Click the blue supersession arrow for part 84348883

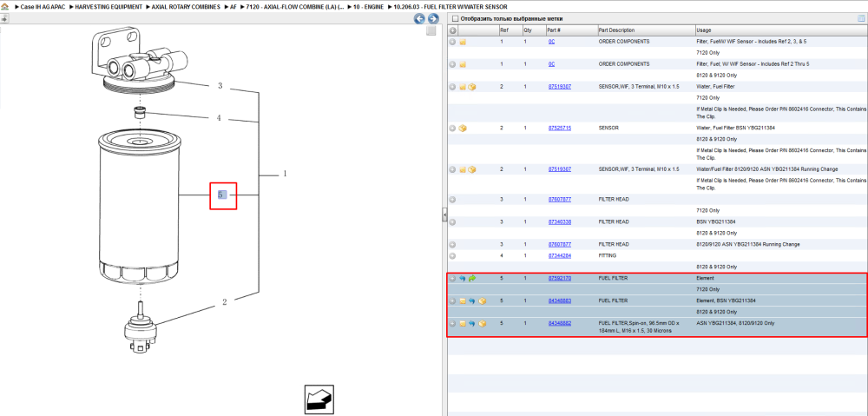[472, 300]
